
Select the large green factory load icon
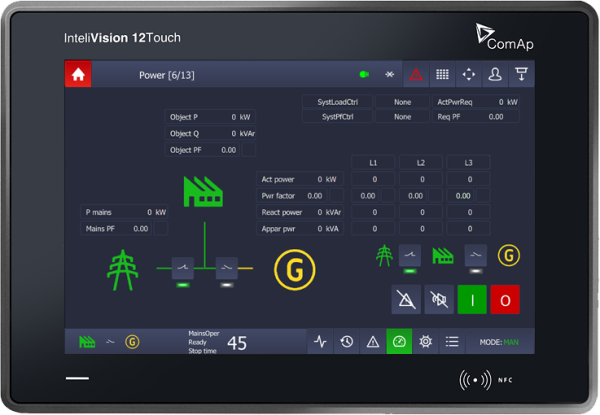pos(203,191)
